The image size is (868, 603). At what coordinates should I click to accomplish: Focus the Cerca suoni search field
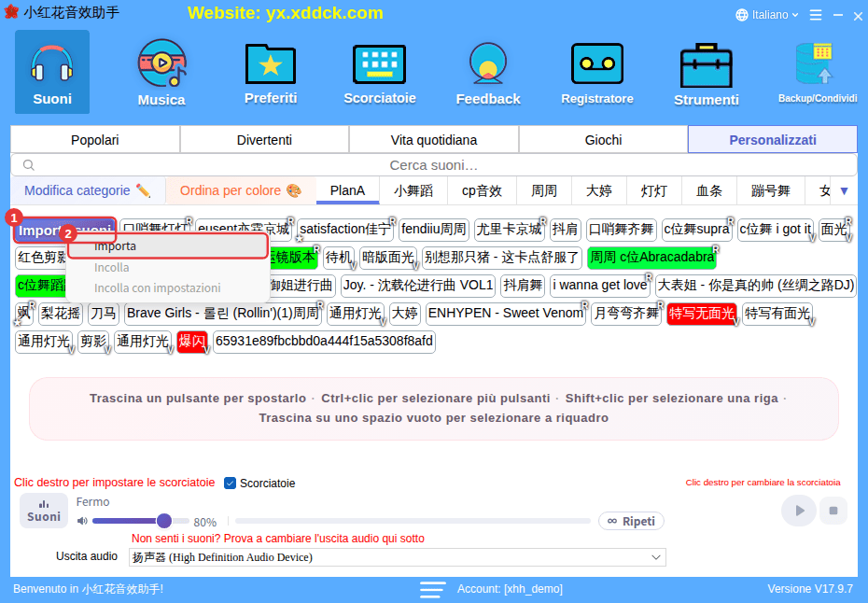pyautogui.click(x=433, y=165)
